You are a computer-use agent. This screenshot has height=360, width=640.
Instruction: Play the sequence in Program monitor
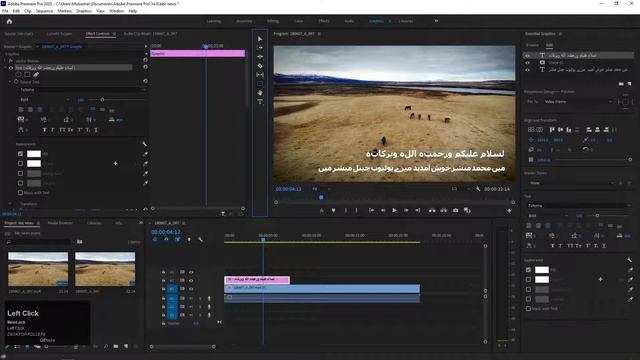point(394,210)
